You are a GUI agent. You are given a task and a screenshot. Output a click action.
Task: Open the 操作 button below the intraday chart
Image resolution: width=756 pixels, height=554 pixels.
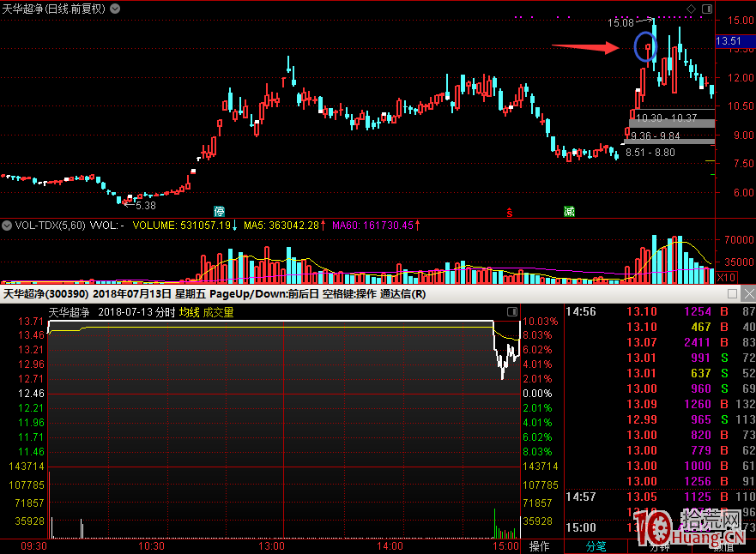pyautogui.click(x=539, y=546)
